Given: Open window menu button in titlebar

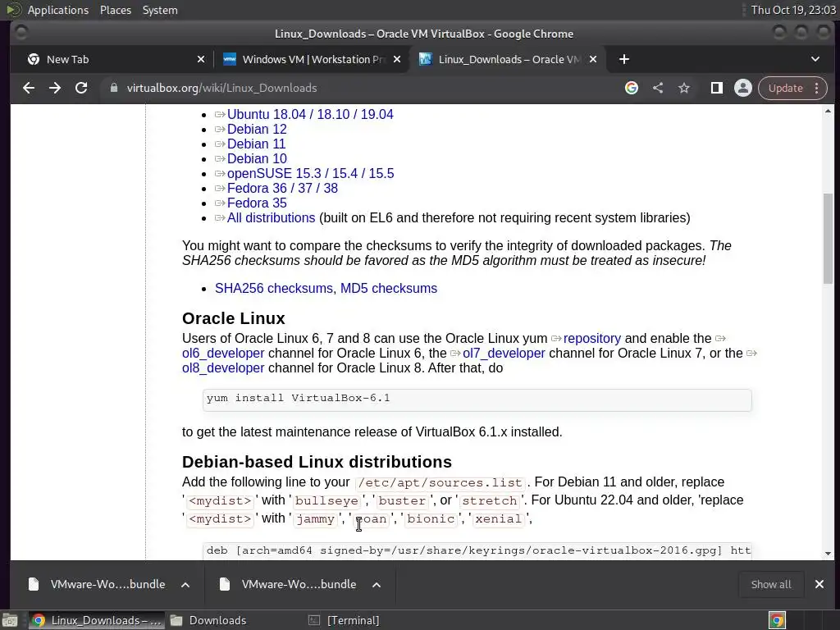Looking at the screenshot, I should tap(21, 33).
